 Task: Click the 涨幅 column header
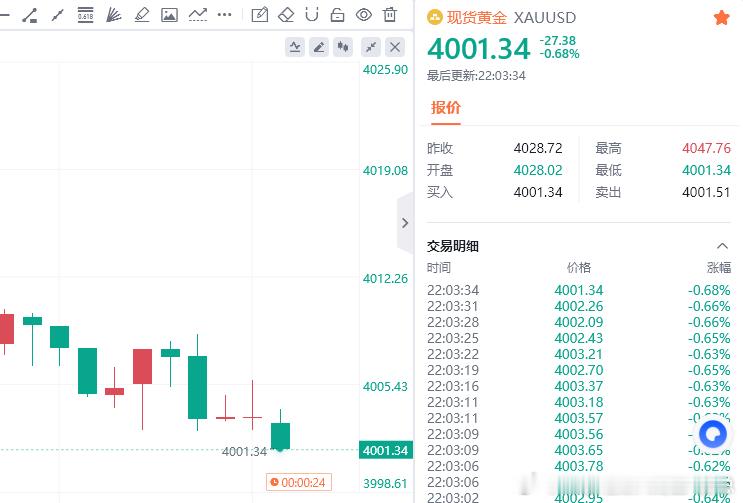coord(719,268)
